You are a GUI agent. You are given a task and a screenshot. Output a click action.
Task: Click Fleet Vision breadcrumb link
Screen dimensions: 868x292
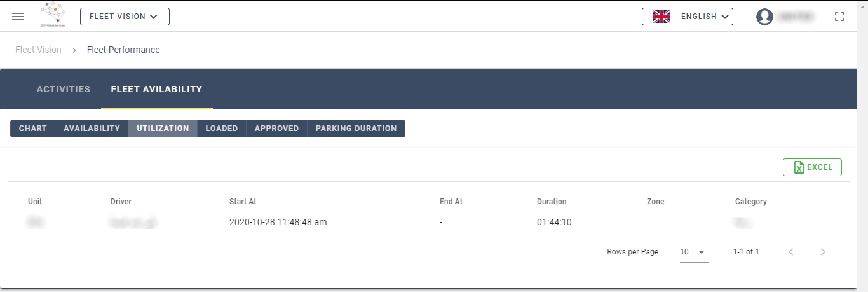click(x=38, y=50)
